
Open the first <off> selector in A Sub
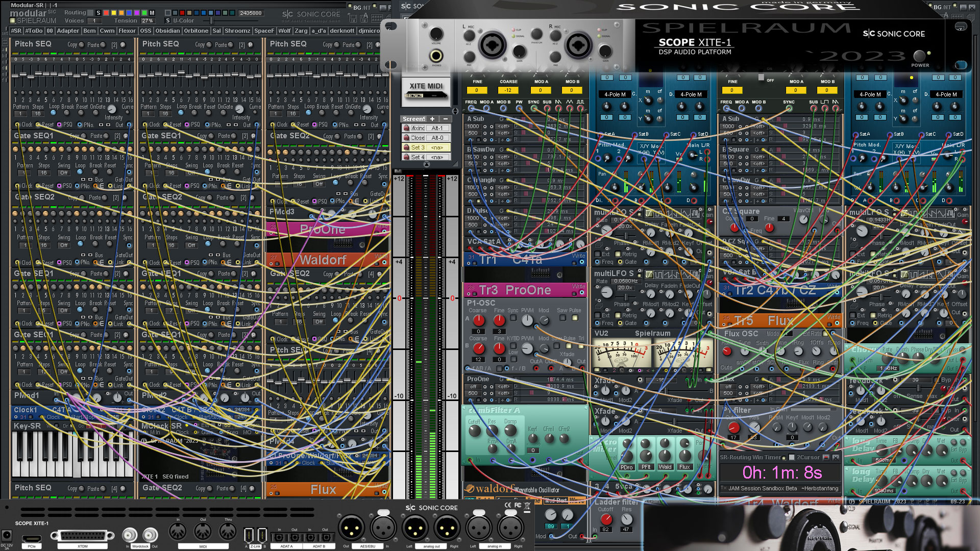coord(504,127)
